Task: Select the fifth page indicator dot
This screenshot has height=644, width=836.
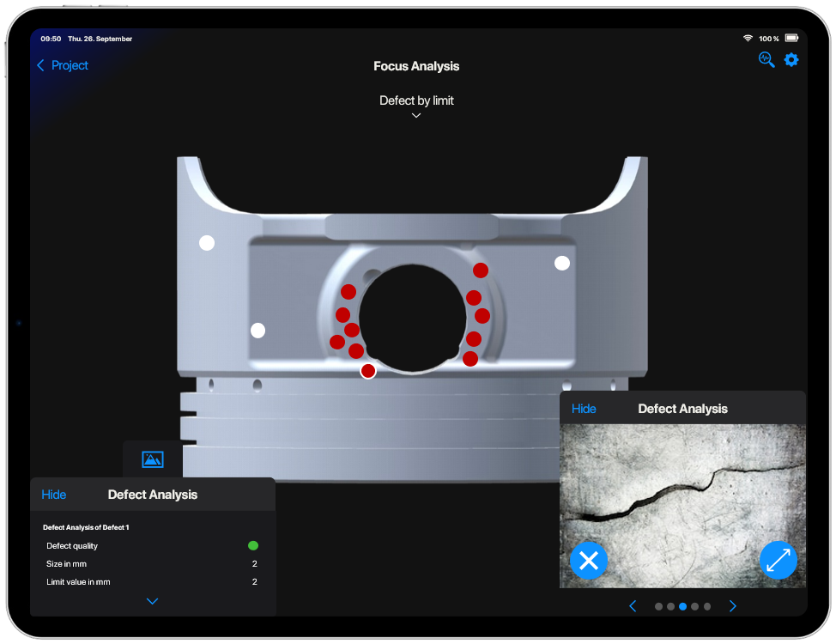Action: coord(707,607)
